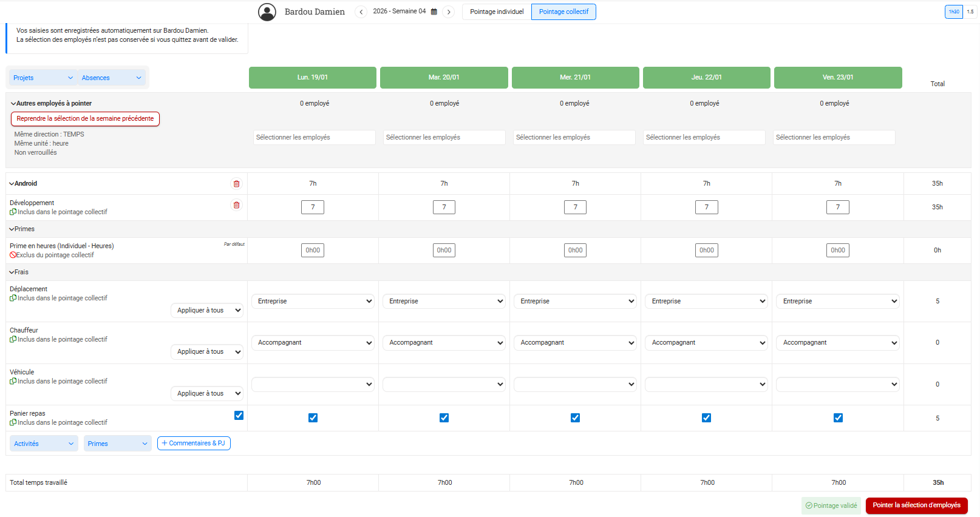Open Friday's Chauffeur 'Accompagnant' dropdown
980x517 pixels.
click(838, 343)
